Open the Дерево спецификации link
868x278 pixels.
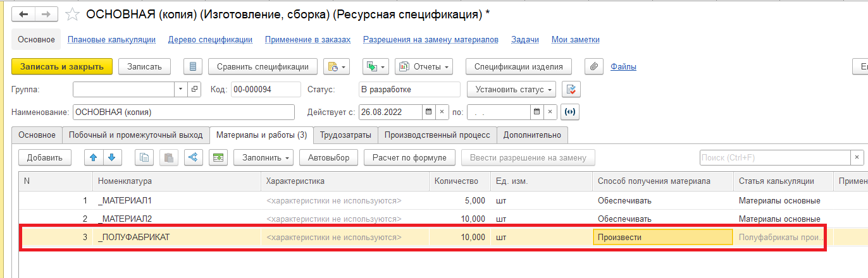(210, 39)
